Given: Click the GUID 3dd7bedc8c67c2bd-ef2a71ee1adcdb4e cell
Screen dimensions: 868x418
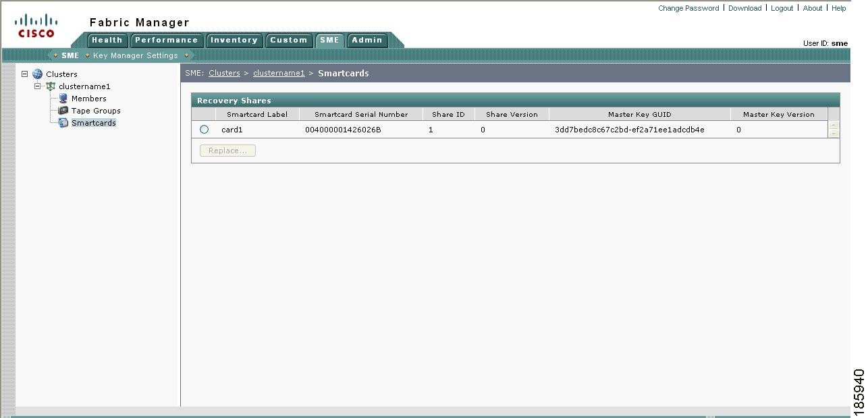Looking at the screenshot, I should coord(629,130).
